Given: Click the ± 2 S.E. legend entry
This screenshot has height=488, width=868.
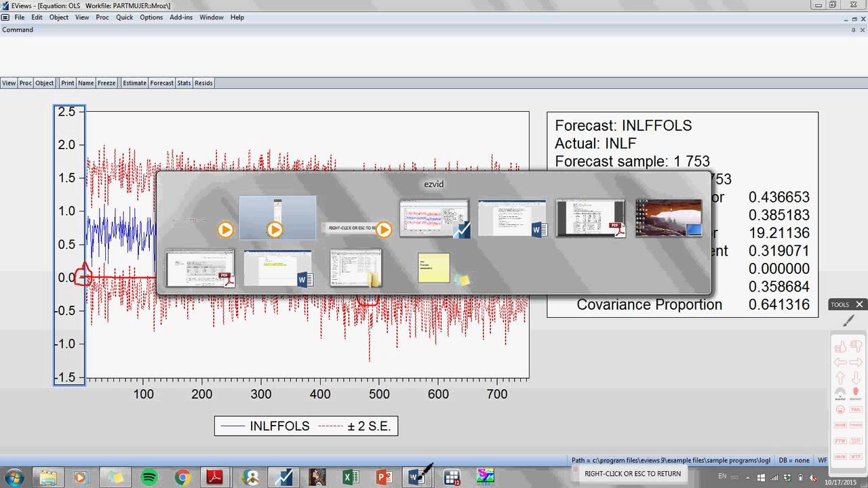Looking at the screenshot, I should pyautogui.click(x=355, y=426).
